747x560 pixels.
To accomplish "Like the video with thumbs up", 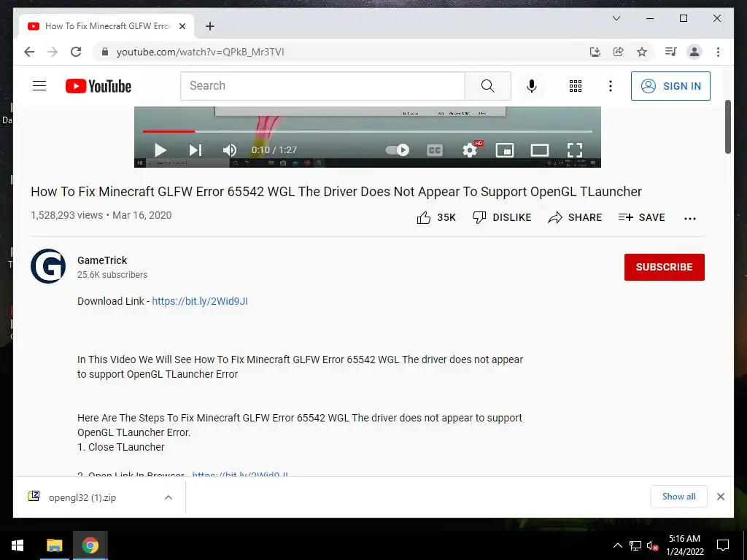I will tap(436, 217).
